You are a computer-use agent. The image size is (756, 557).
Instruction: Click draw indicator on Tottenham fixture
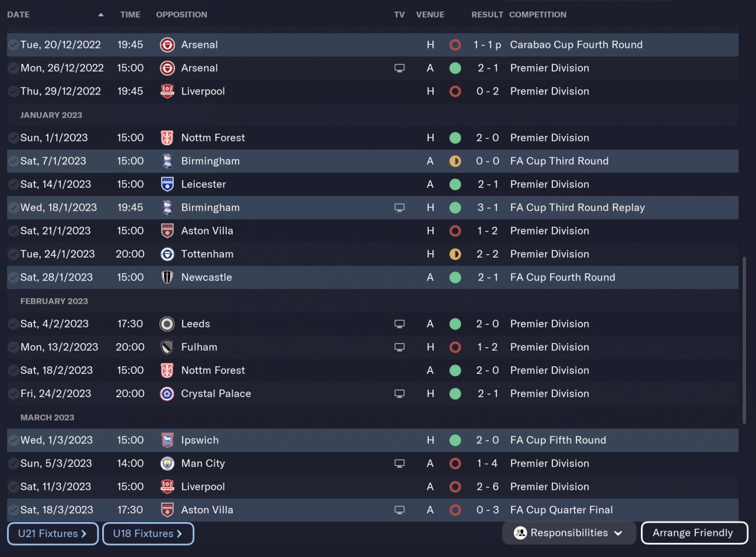455,255
